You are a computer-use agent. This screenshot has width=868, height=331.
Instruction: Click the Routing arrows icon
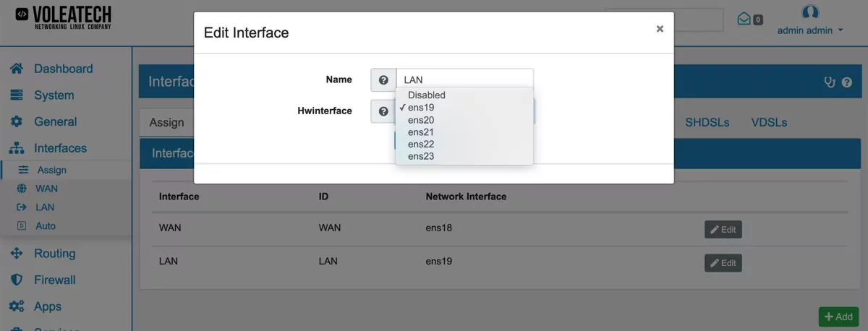pyautogui.click(x=17, y=254)
